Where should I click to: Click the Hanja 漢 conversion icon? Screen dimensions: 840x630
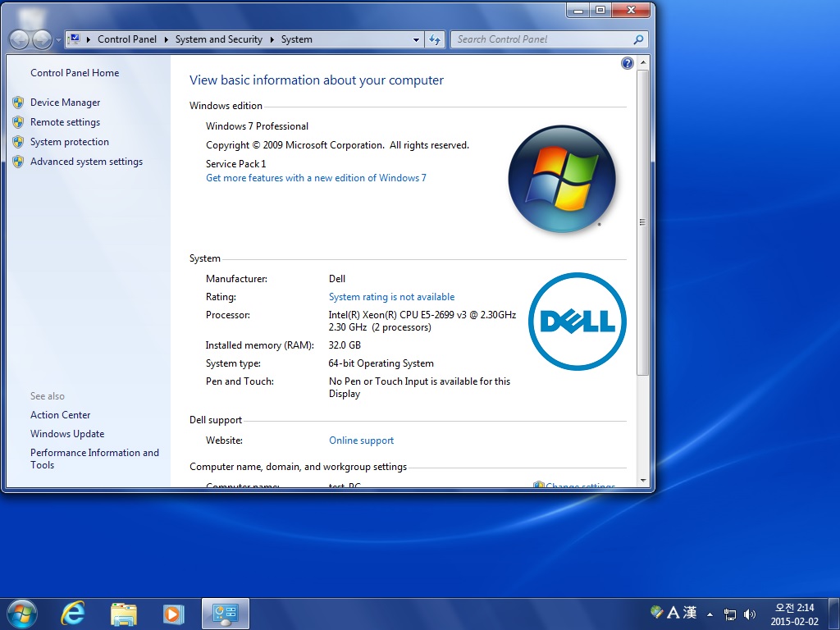(689, 612)
